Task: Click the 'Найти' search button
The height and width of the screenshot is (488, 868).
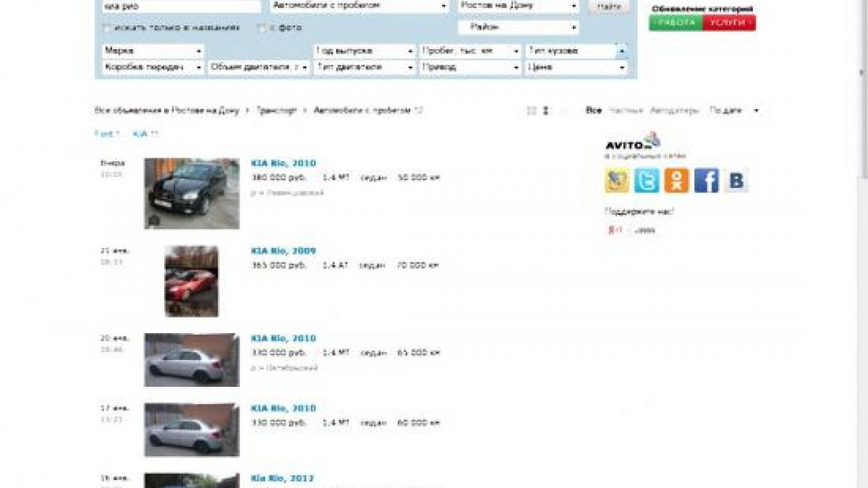Action: (x=609, y=6)
